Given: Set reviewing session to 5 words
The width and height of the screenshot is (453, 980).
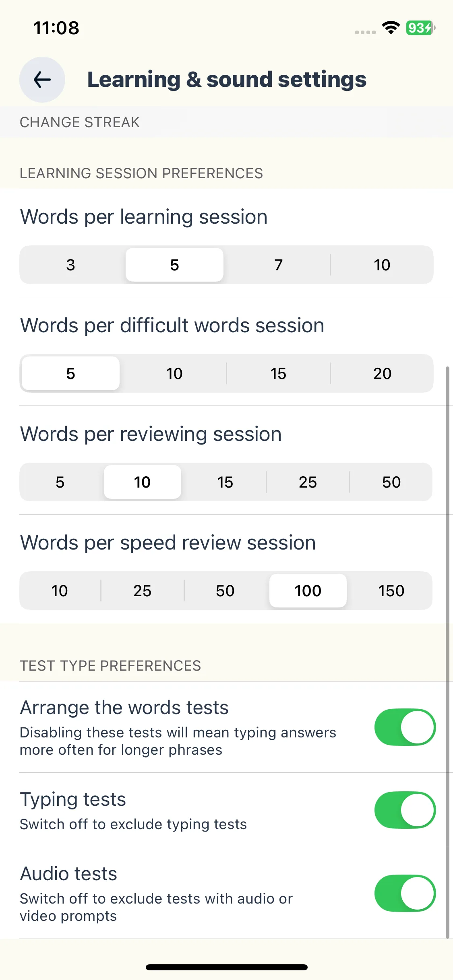Looking at the screenshot, I should point(60,482).
